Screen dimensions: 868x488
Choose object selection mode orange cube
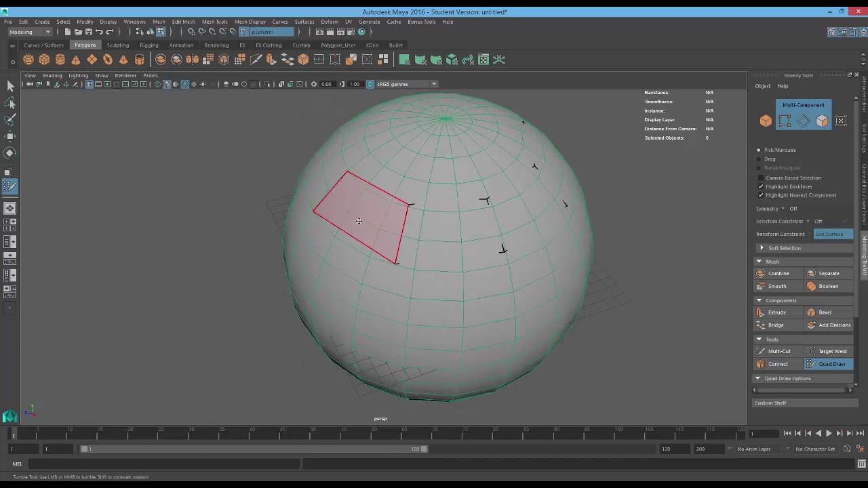[766, 121]
